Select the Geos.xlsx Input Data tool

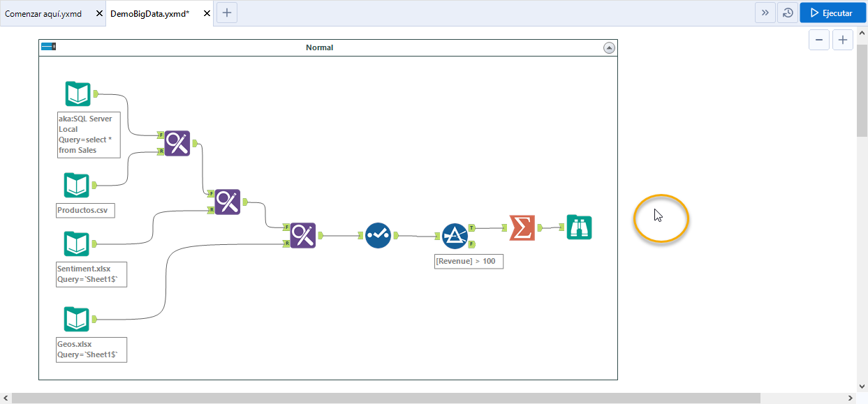[77, 319]
